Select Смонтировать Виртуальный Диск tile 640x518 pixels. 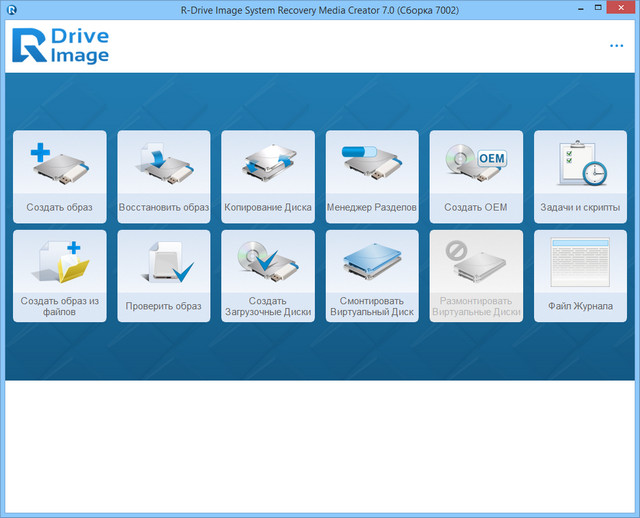372,276
